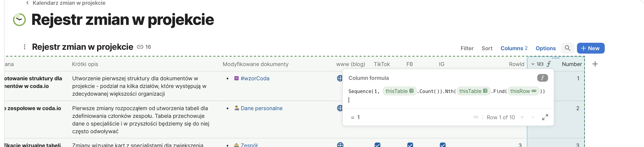
Task: Open the #wzorCoda document link
Action: tap(255, 78)
